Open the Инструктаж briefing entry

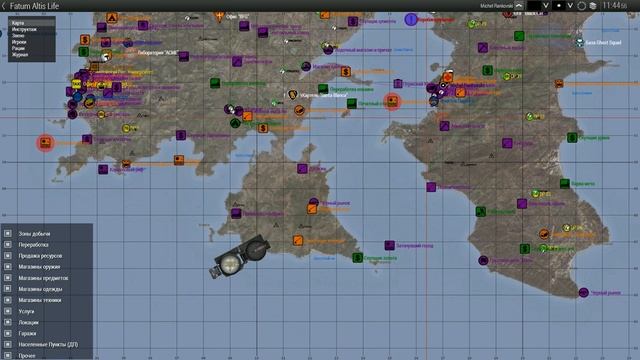coord(32,29)
